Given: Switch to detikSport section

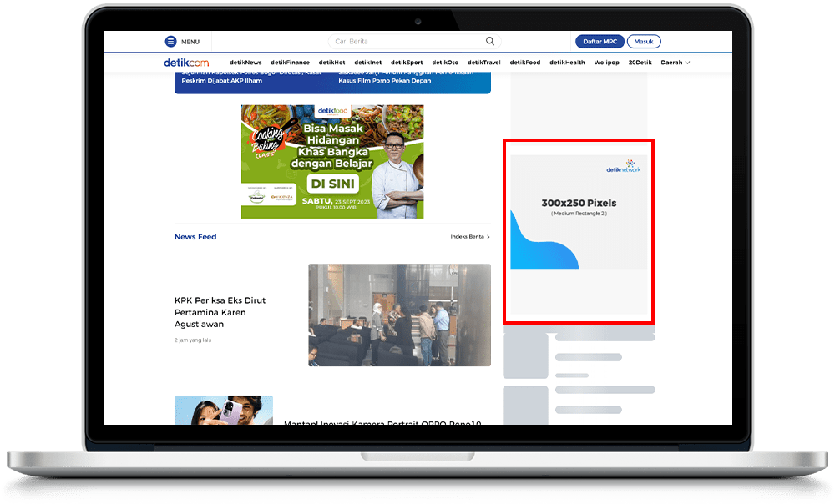Looking at the screenshot, I should pyautogui.click(x=407, y=63).
